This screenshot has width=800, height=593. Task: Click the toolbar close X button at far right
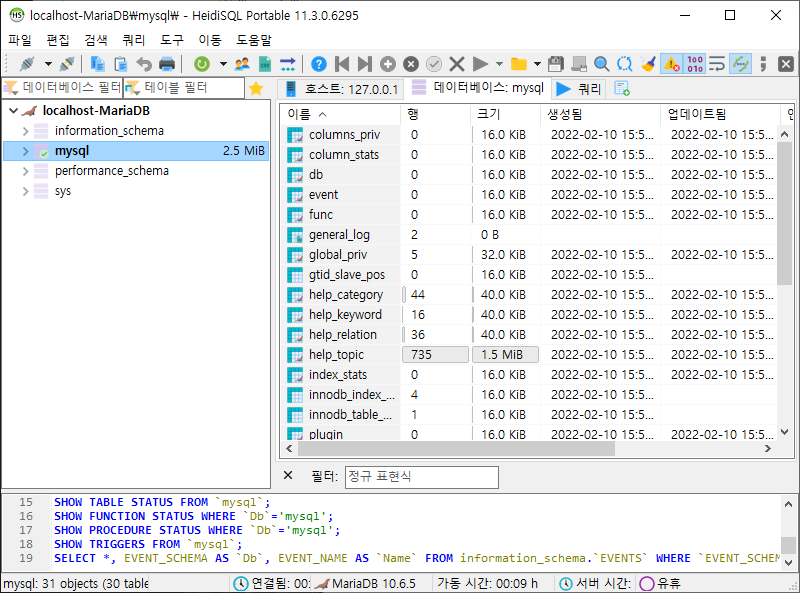786,64
